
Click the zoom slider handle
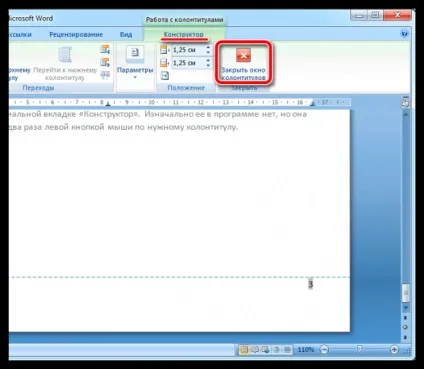(x=359, y=349)
